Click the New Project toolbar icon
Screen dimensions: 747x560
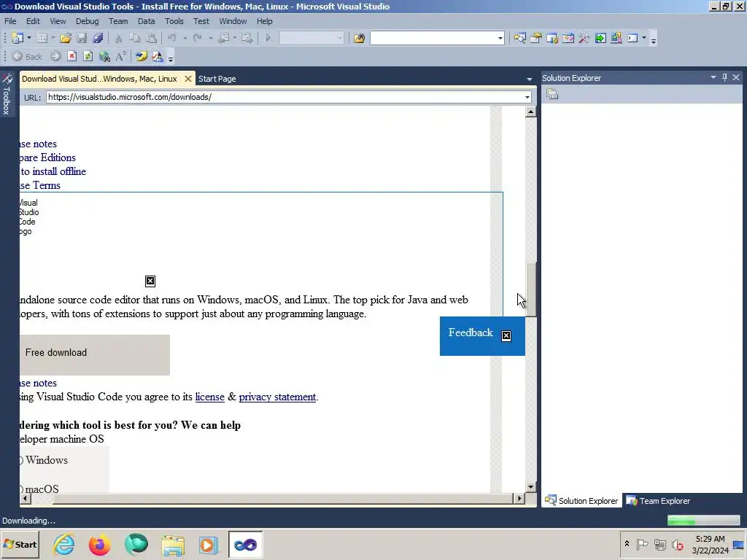coord(18,38)
